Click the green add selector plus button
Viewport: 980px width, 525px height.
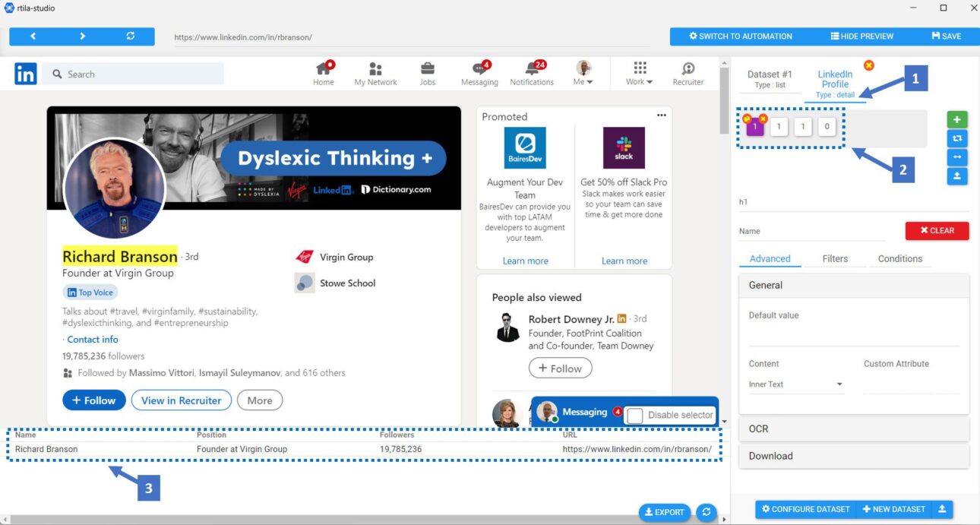point(956,119)
